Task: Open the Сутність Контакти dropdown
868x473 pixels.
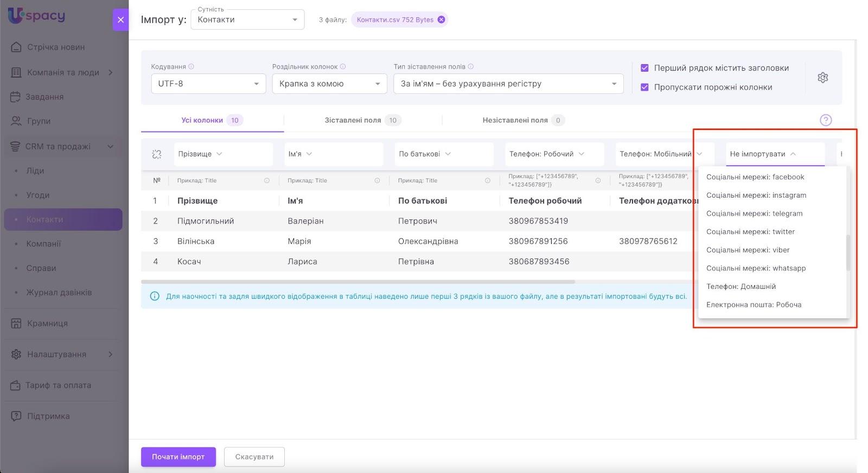Action: click(x=247, y=20)
